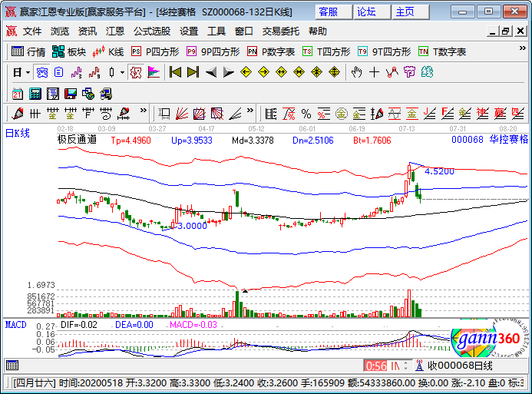
Task: Click the save floppy disk icon
Action: click(71, 94)
